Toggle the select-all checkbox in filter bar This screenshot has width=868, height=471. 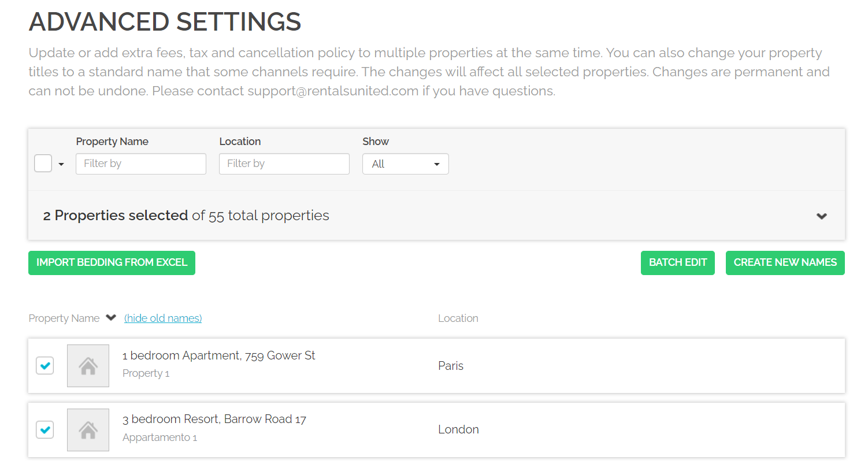pyautogui.click(x=43, y=164)
